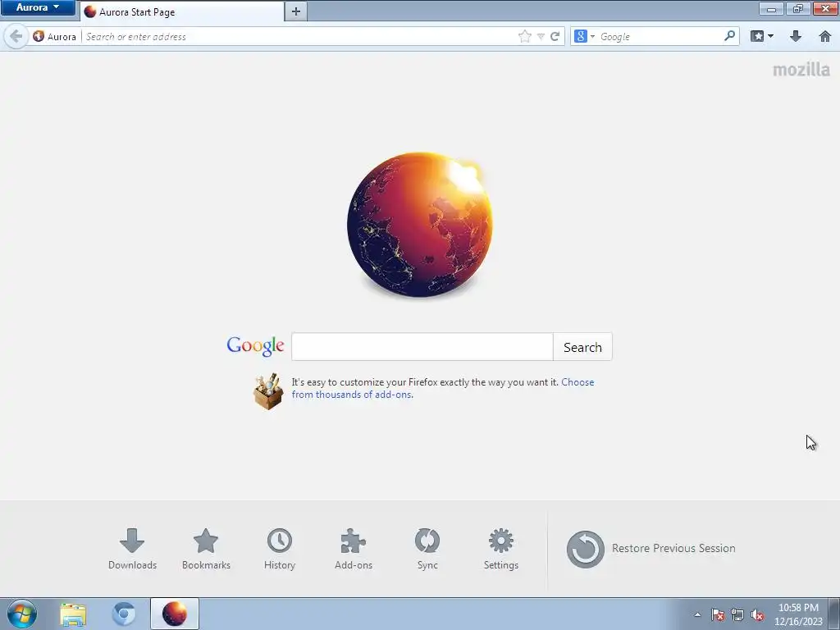The width and height of the screenshot is (840, 630).
Task: Open Bookmarks from the start page
Action: click(x=206, y=549)
